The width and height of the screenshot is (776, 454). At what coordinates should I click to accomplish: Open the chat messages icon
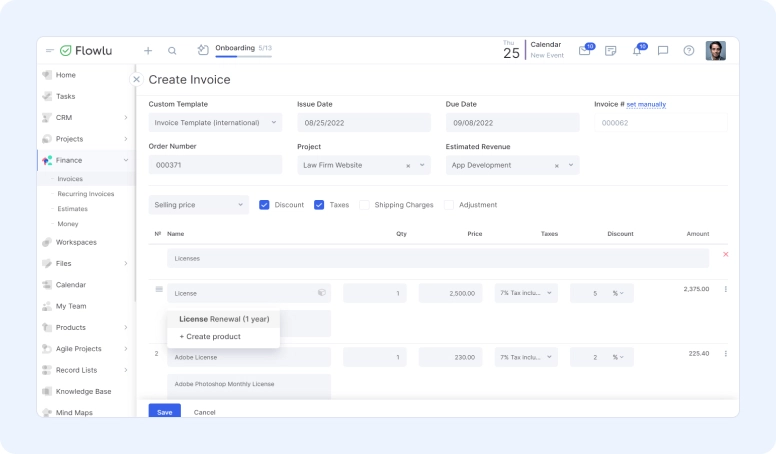662,51
